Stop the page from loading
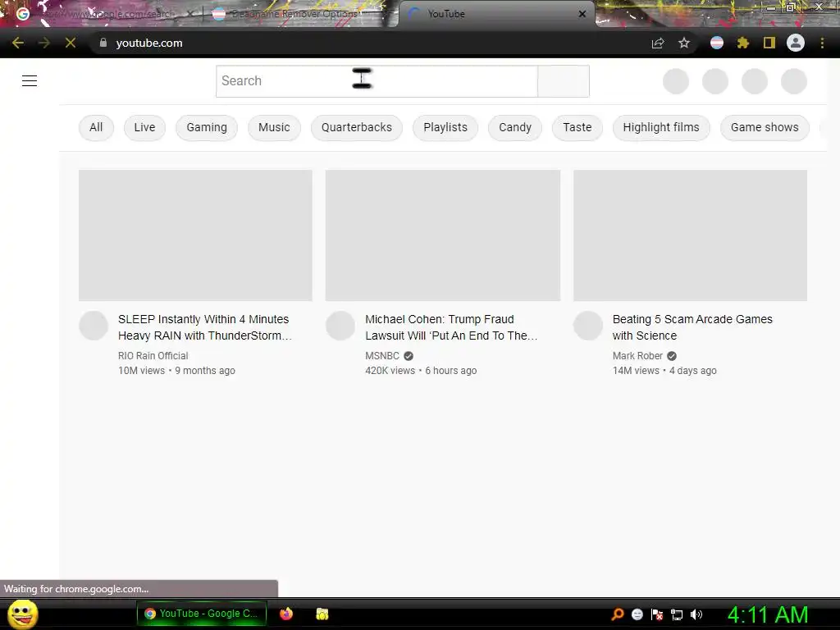The height and width of the screenshot is (630, 840). pyautogui.click(x=71, y=43)
